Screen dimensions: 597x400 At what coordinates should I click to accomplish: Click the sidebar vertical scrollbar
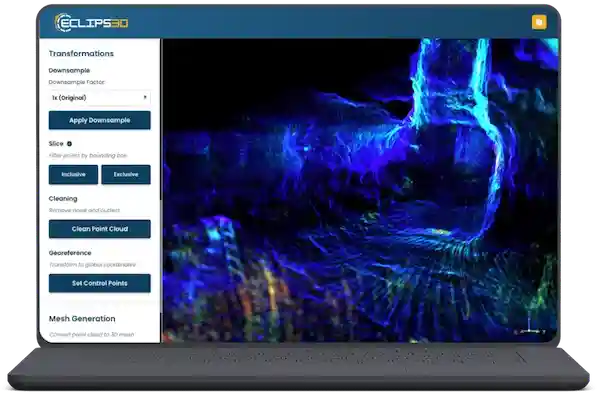pos(161,190)
